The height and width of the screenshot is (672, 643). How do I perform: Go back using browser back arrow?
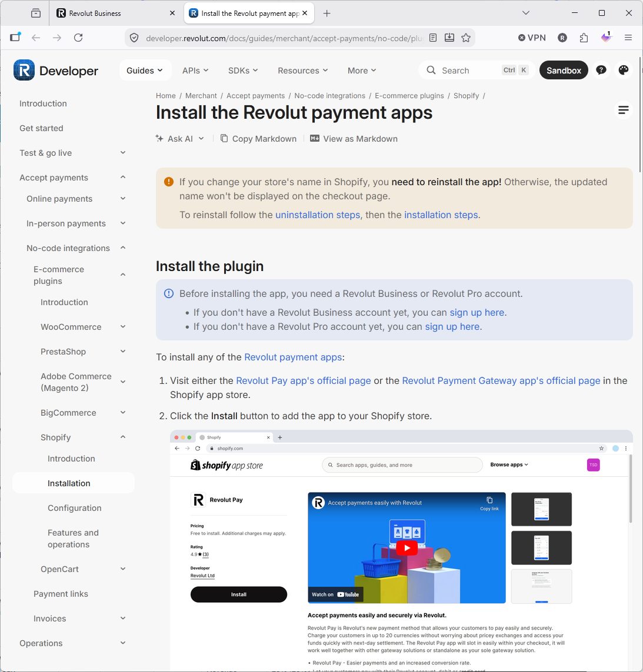tap(36, 38)
